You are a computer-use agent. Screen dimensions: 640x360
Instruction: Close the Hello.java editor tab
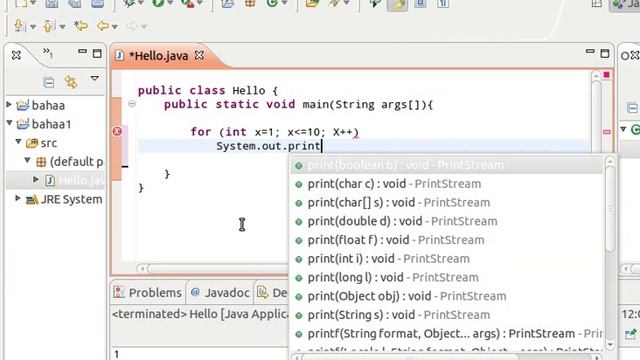click(x=199, y=55)
